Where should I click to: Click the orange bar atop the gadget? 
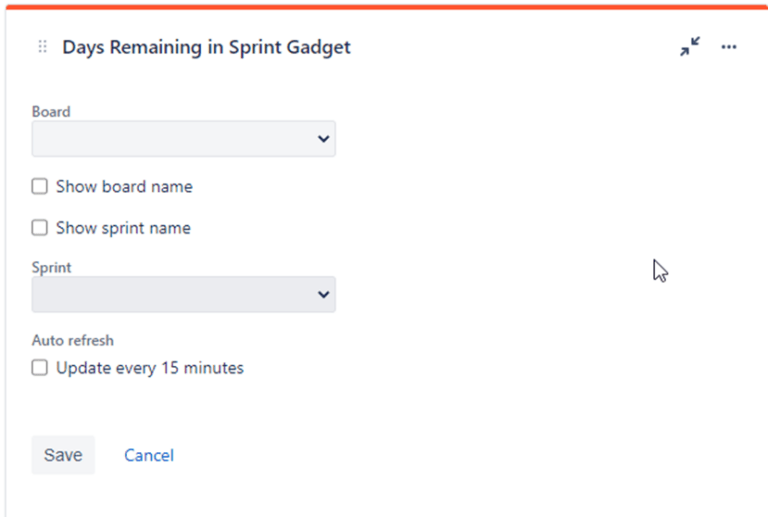[x=384, y=5]
